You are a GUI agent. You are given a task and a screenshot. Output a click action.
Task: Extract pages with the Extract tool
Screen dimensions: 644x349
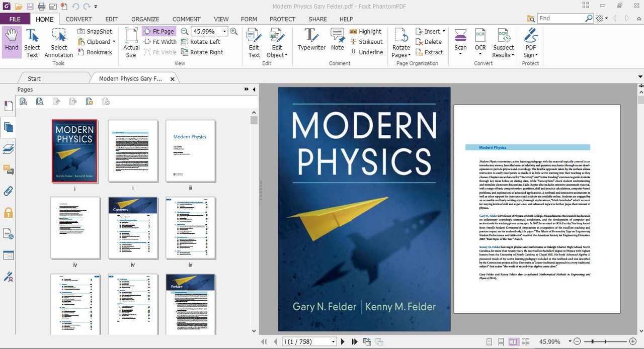429,52
